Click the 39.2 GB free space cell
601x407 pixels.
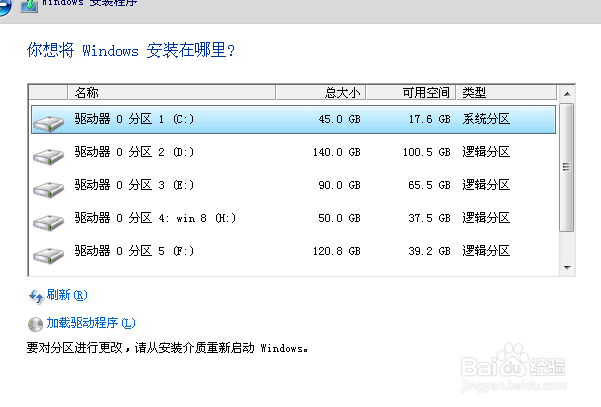(x=429, y=251)
